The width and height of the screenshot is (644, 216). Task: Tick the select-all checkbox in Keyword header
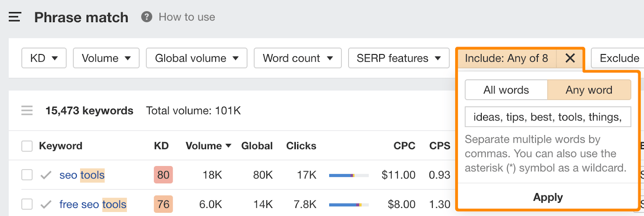(27, 146)
